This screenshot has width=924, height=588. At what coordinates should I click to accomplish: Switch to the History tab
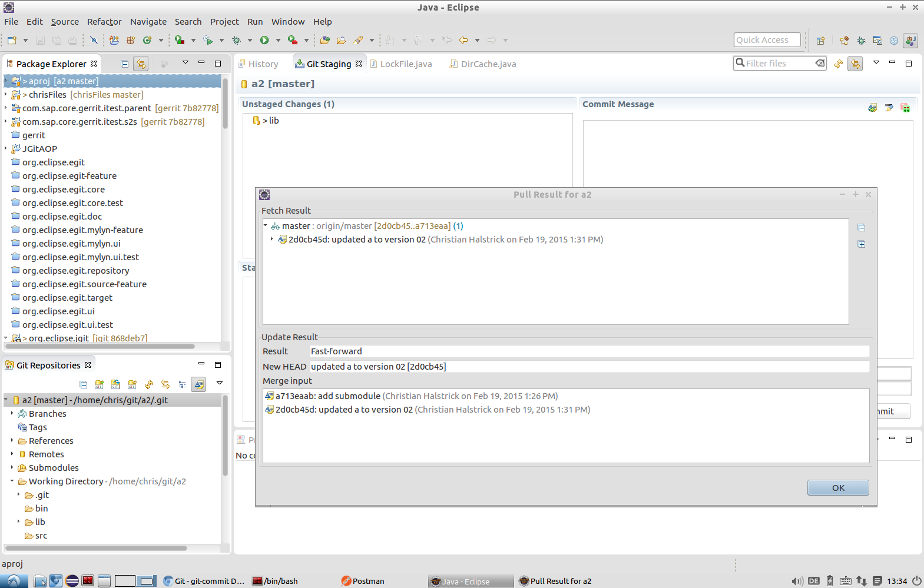258,64
